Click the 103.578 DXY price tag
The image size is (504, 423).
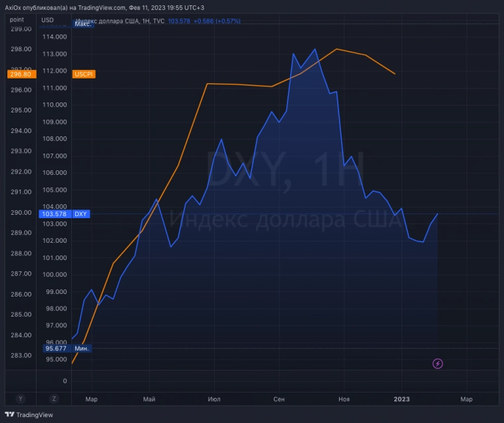click(56, 214)
